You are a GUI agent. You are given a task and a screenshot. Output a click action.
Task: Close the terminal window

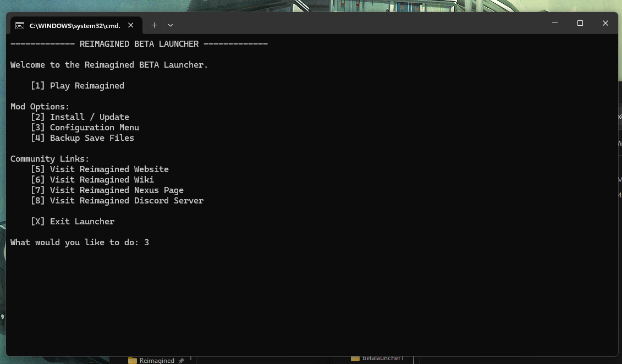point(606,23)
